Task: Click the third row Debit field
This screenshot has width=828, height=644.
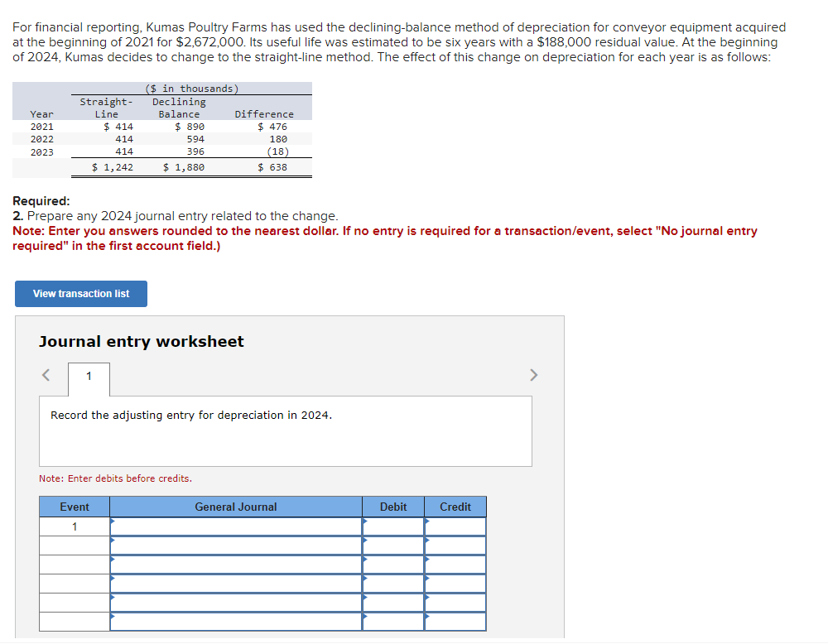Action: 393,565
